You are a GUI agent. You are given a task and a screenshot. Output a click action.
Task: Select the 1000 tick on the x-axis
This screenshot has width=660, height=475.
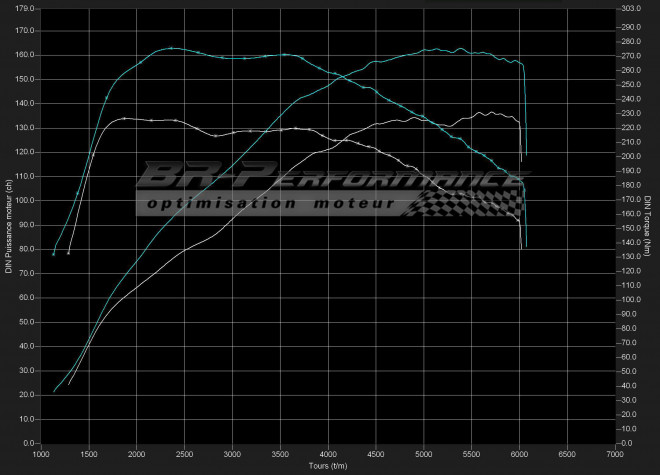coord(41,453)
